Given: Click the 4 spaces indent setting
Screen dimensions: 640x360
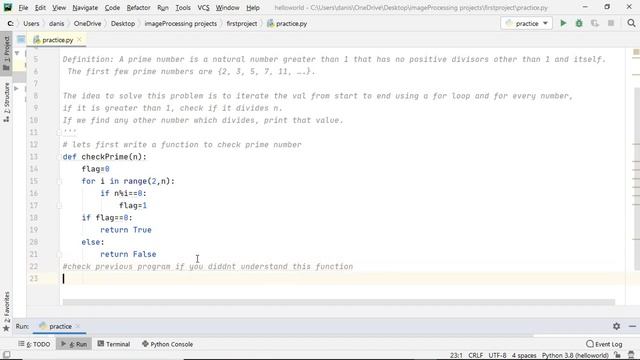Looking at the screenshot, I should click(524, 355).
